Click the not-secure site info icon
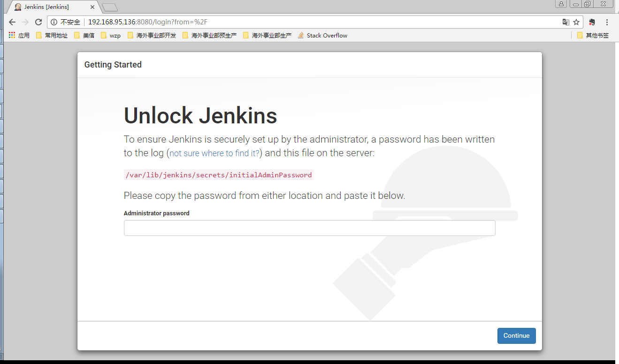The image size is (619, 364). pos(54,22)
